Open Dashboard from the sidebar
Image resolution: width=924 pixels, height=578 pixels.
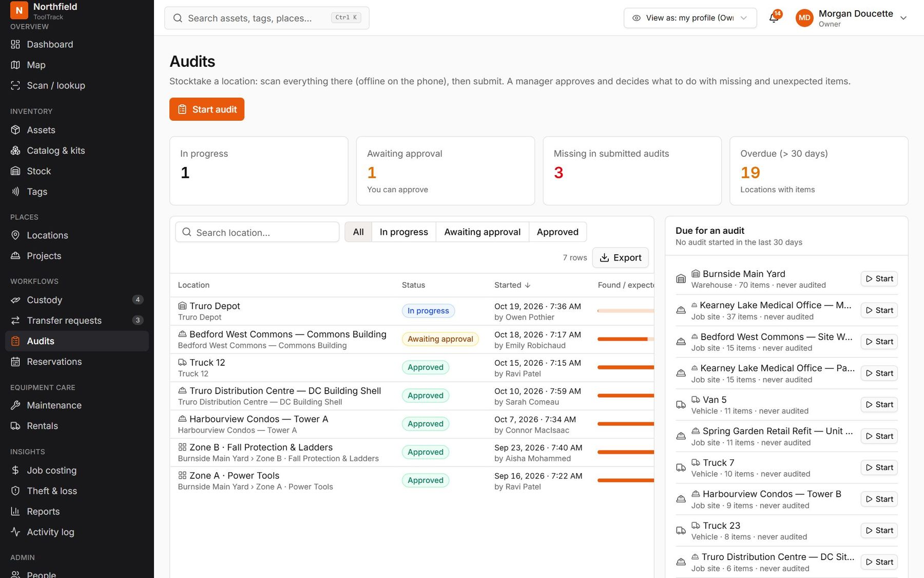pyautogui.click(x=77, y=44)
